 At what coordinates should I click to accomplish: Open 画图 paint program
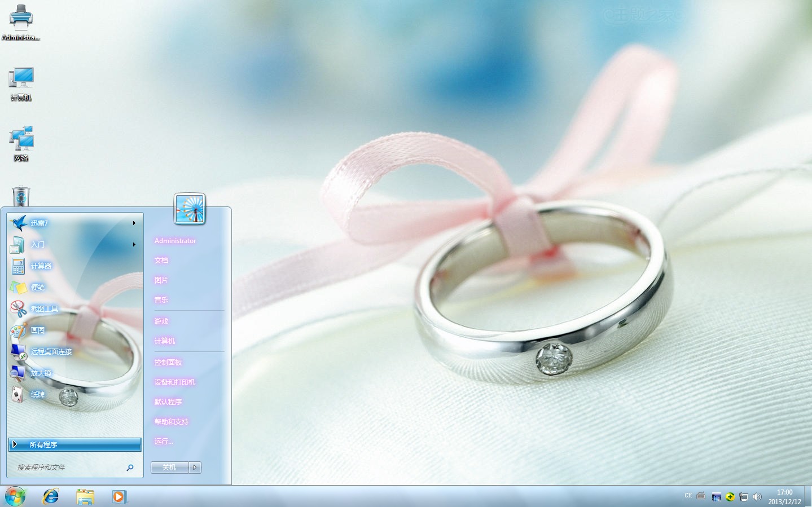(x=75, y=330)
